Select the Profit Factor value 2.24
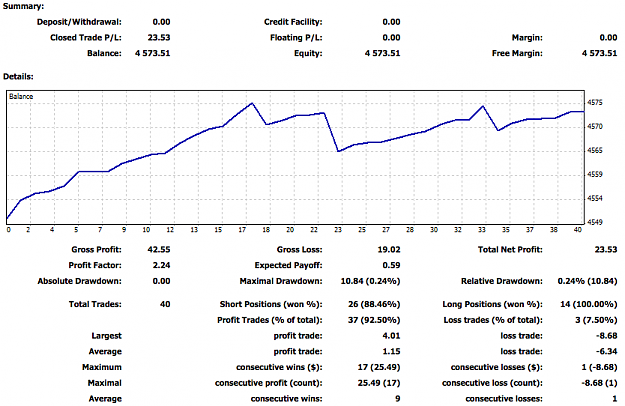The height and width of the screenshot is (406, 625). (161, 265)
